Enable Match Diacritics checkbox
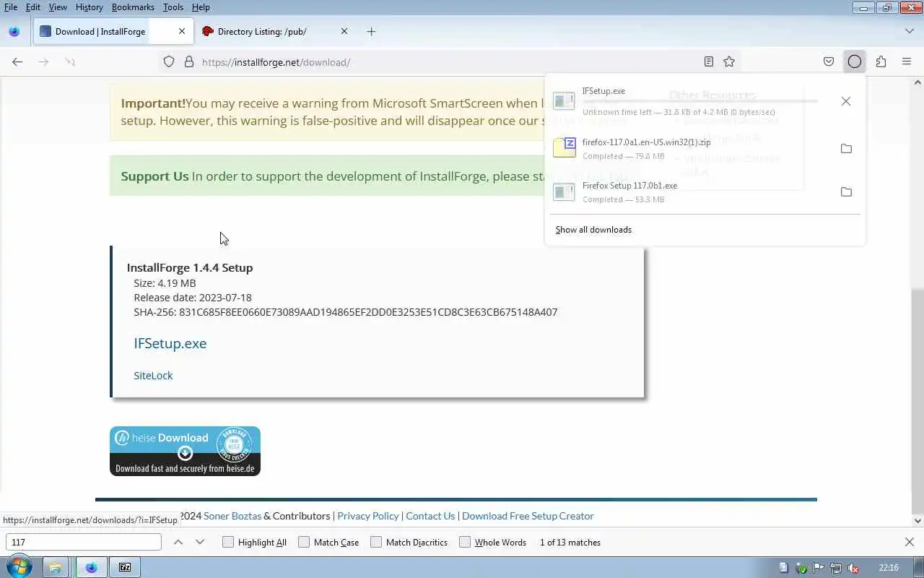 pyautogui.click(x=376, y=543)
